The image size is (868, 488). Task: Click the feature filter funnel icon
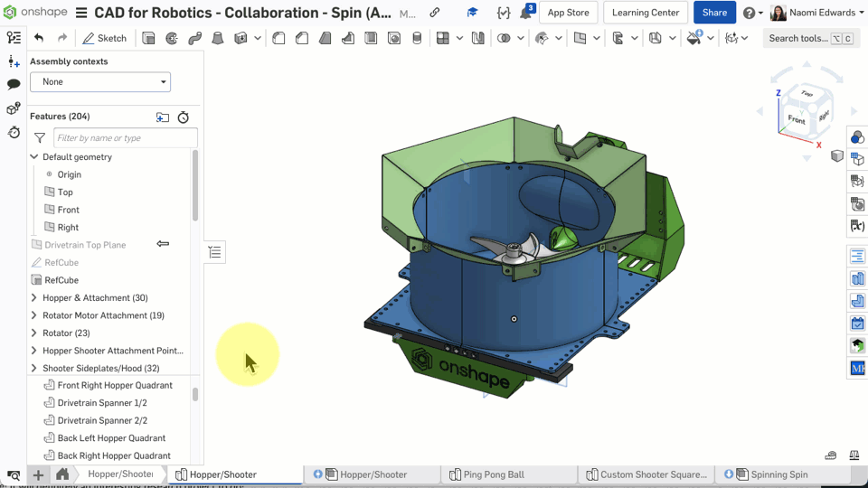pyautogui.click(x=40, y=138)
